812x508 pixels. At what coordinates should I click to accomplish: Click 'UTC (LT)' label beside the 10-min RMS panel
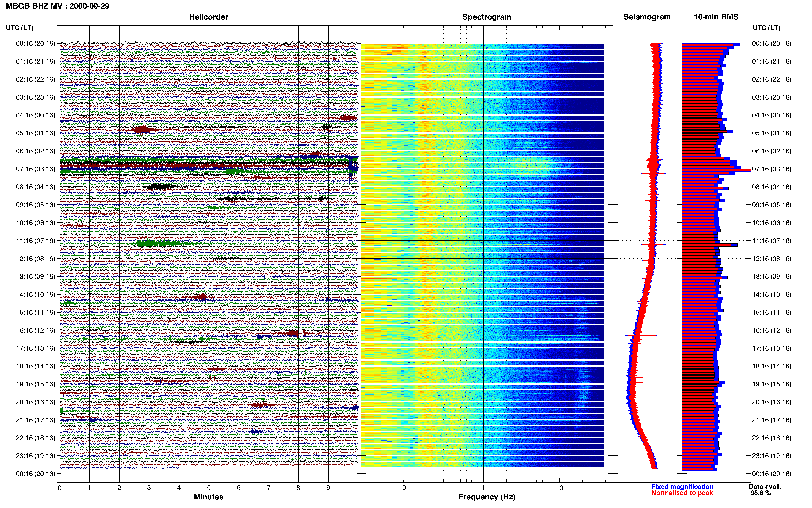766,28
